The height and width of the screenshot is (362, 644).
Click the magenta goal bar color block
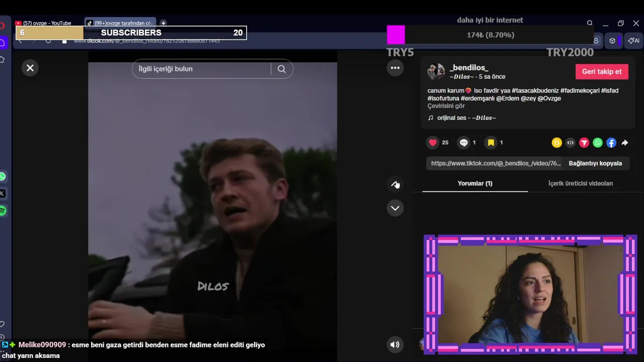(395, 35)
